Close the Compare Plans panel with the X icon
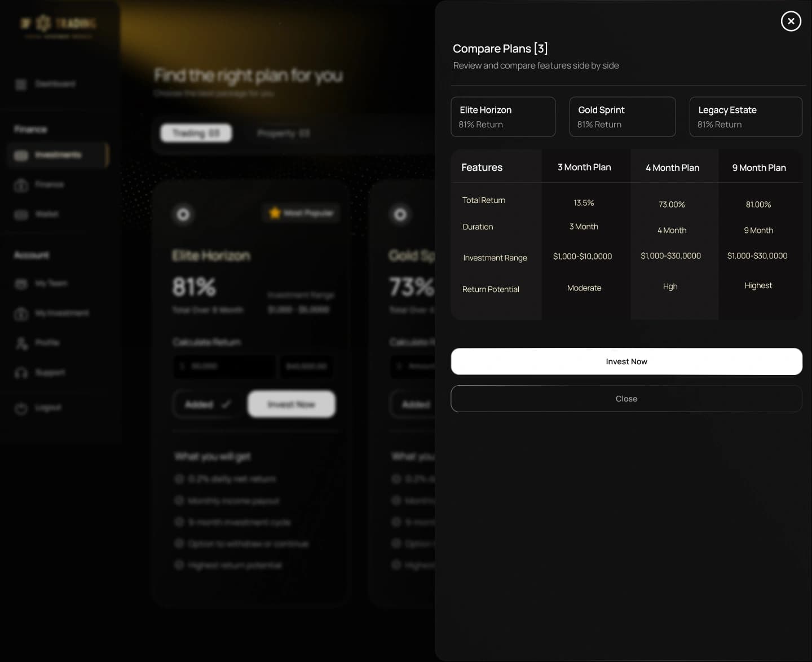This screenshot has height=662, width=812. click(791, 21)
